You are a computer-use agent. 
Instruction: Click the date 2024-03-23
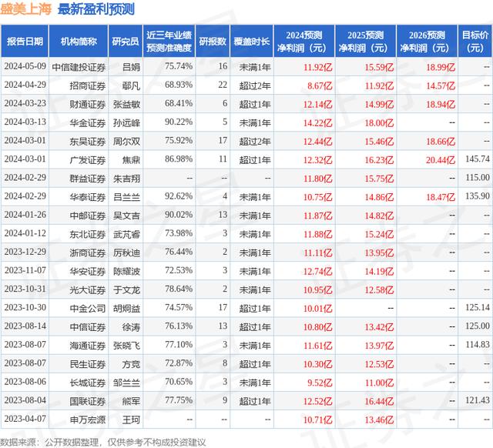pos(25,103)
